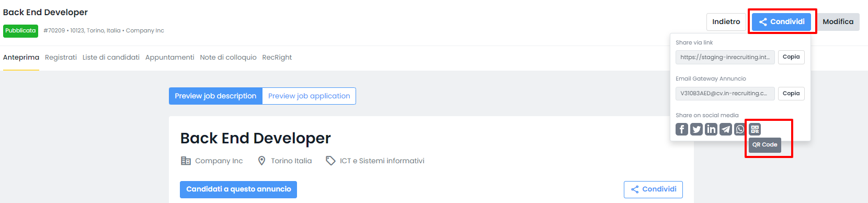Click the blue Condividi button at top
Screen dimensions: 868x203
(x=782, y=22)
